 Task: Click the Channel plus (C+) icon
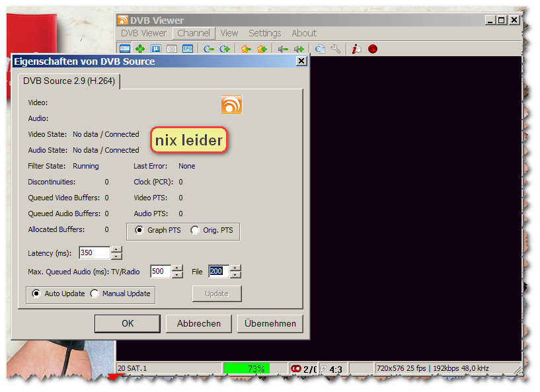coord(225,50)
